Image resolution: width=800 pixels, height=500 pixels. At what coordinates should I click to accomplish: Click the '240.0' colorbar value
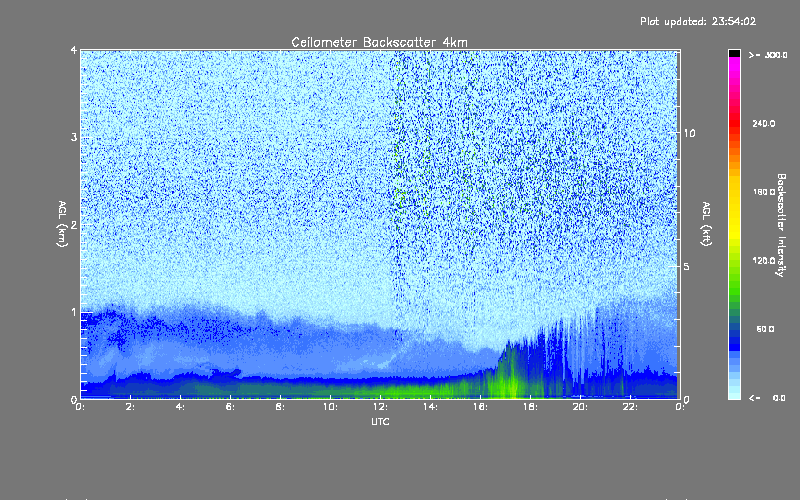point(764,123)
